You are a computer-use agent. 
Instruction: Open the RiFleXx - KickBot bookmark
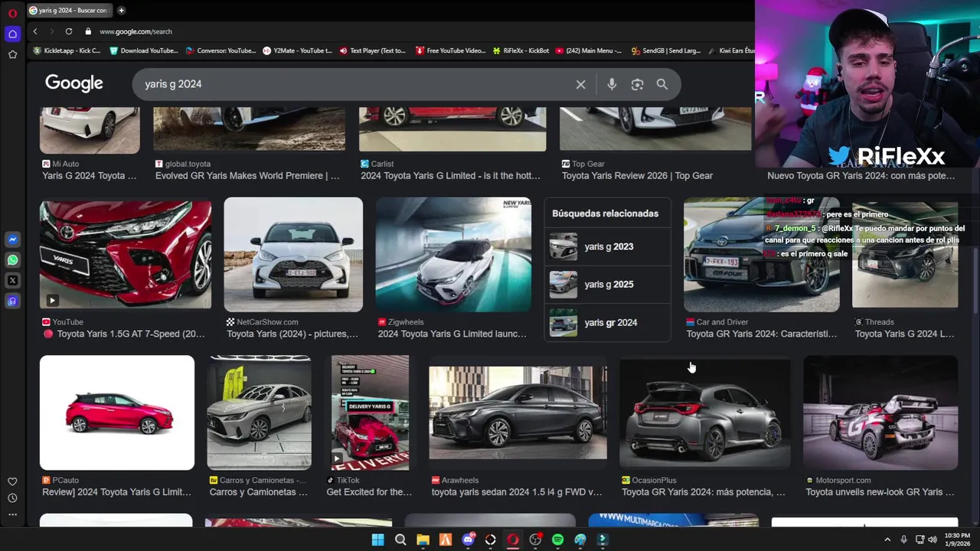521,51
